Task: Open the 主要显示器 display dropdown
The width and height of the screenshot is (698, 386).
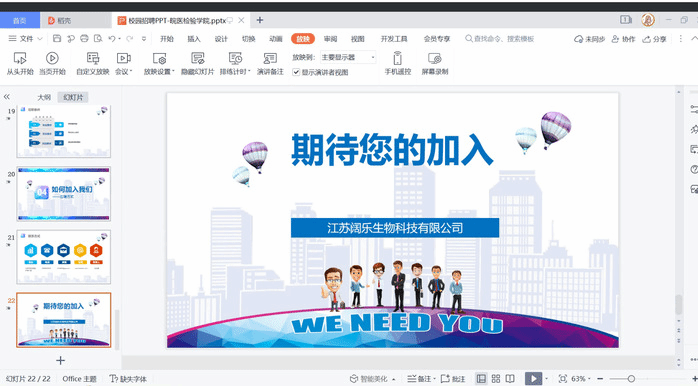Action: click(x=348, y=57)
